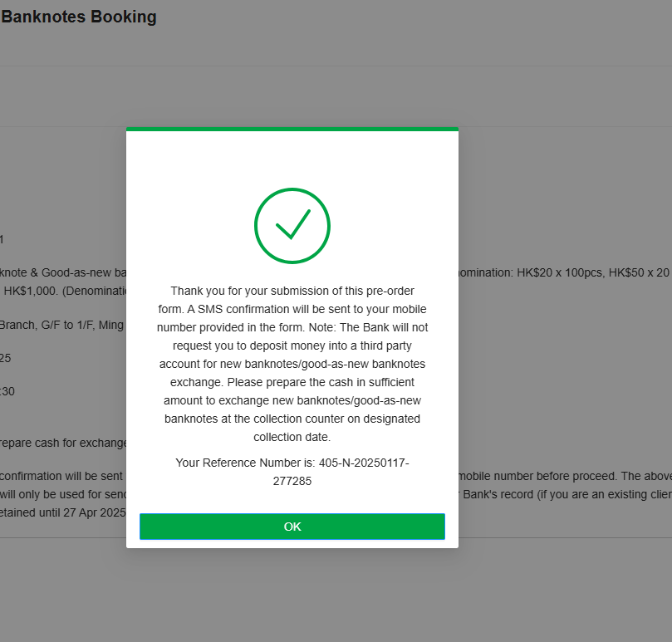The height and width of the screenshot is (642, 672).
Task: Click the "Your Reference Number is:" label
Action: point(246,463)
